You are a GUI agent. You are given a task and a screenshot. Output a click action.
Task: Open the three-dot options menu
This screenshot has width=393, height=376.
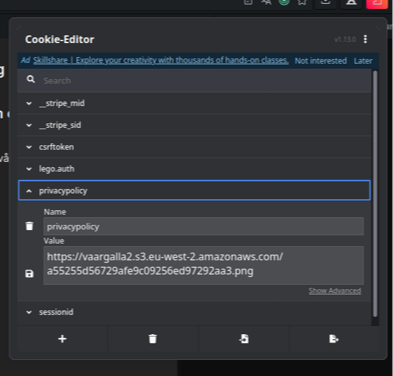coord(365,39)
